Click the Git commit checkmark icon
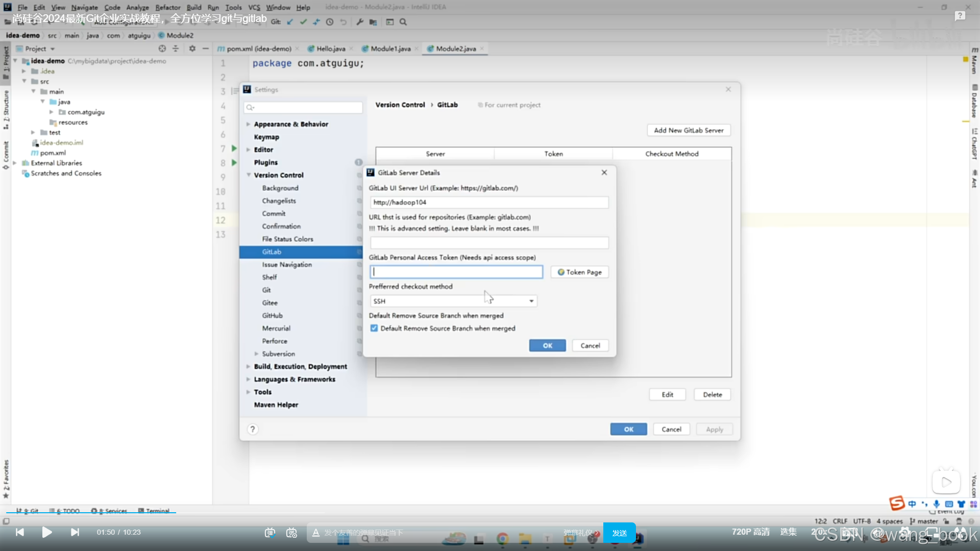980x551 pixels. (x=303, y=22)
